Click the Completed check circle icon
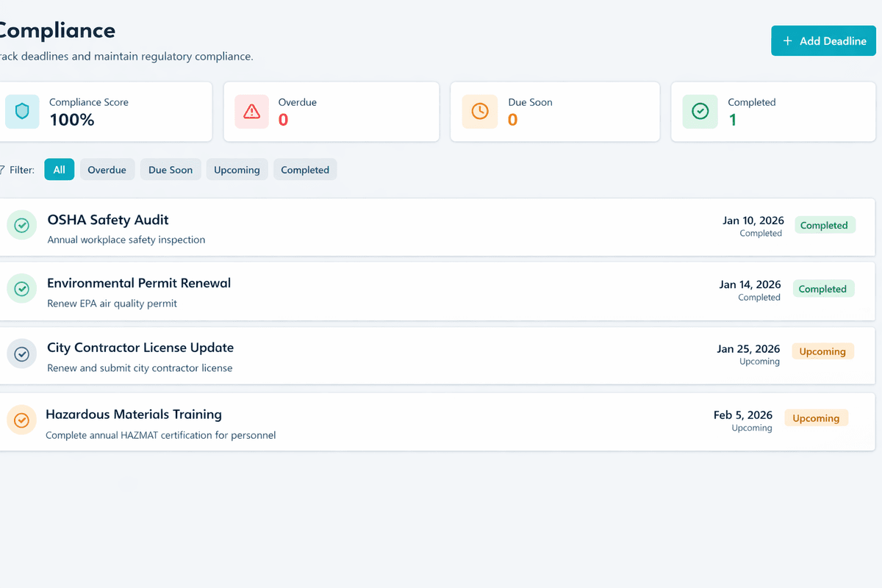The image size is (882, 588). (700, 111)
